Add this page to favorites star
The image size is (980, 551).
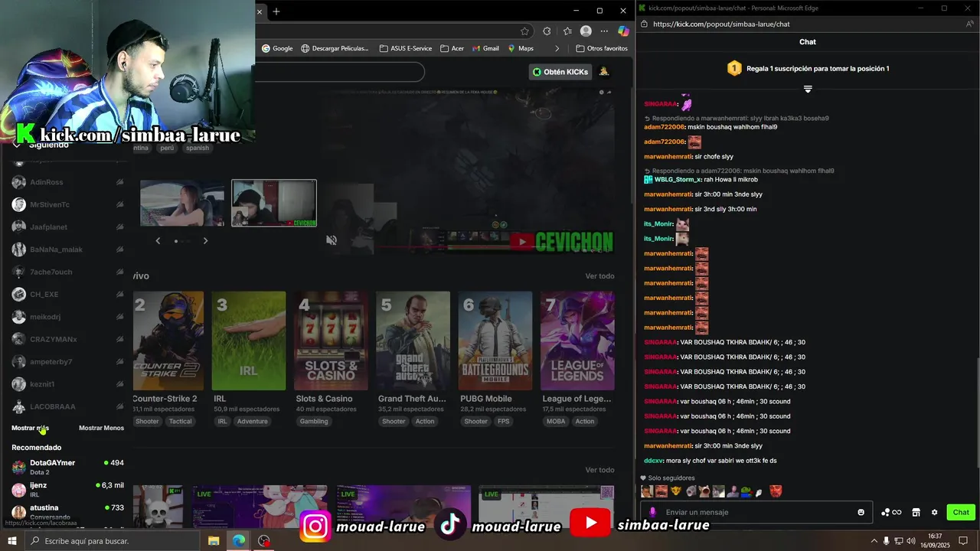point(524,31)
